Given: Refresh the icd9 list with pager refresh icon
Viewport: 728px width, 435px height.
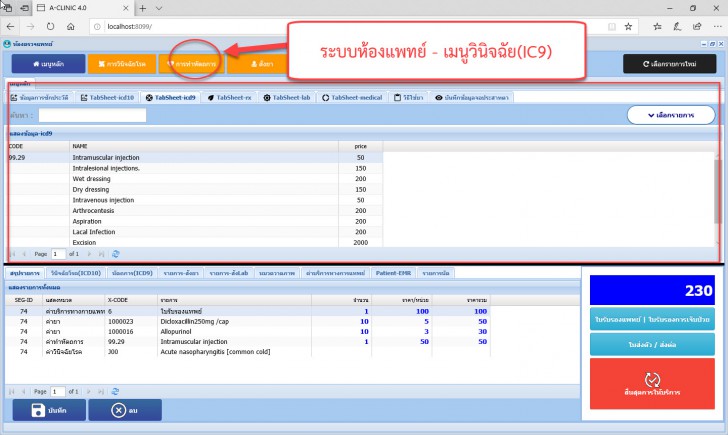Looking at the screenshot, I should (x=116, y=254).
